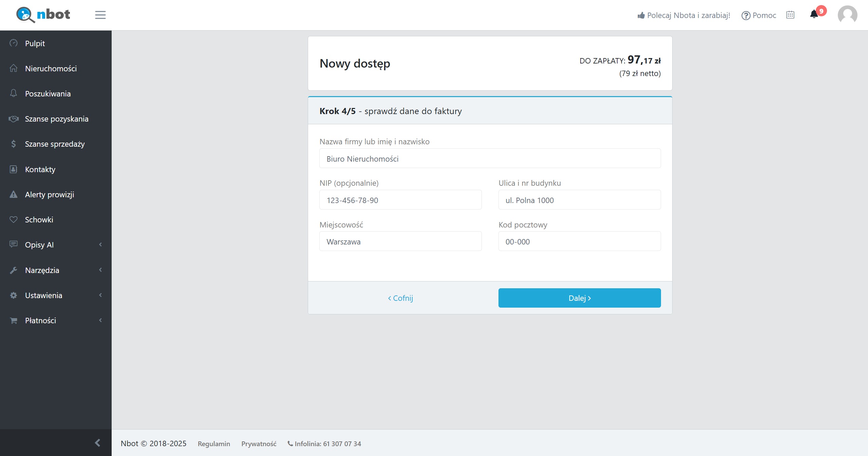Click the Schowki heart icon
The height and width of the screenshot is (456, 868).
click(14, 220)
